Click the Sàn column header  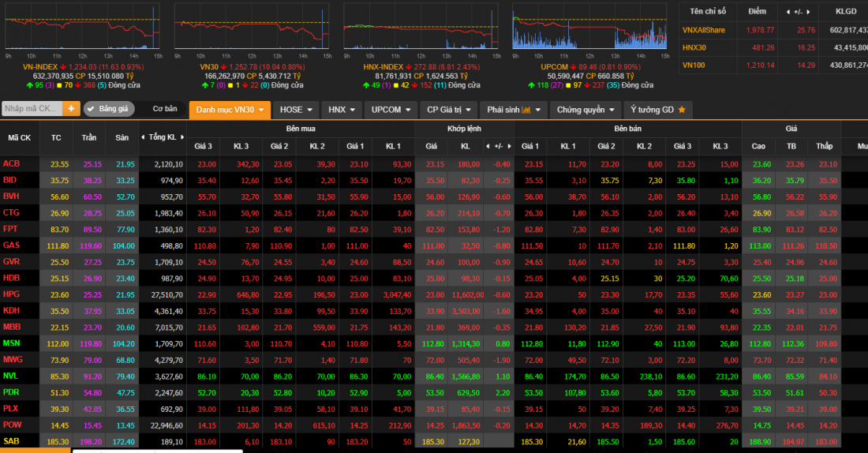[122, 137]
